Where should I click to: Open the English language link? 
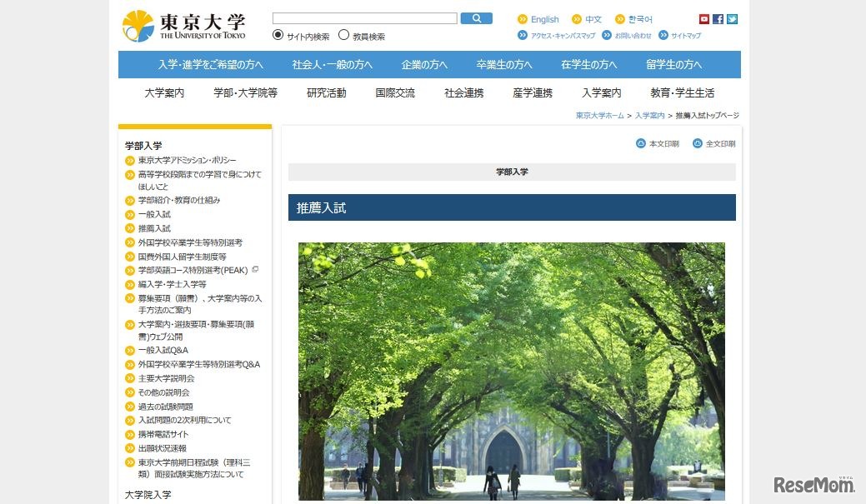544,18
